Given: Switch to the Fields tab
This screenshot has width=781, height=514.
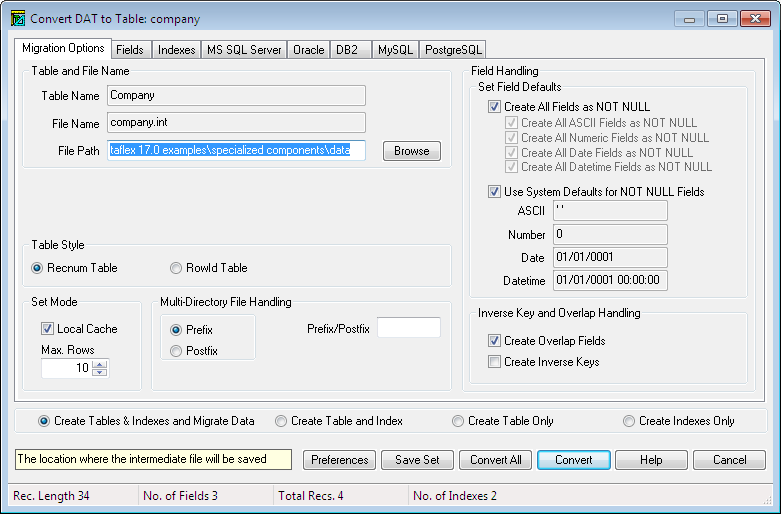Looking at the screenshot, I should click(129, 49).
